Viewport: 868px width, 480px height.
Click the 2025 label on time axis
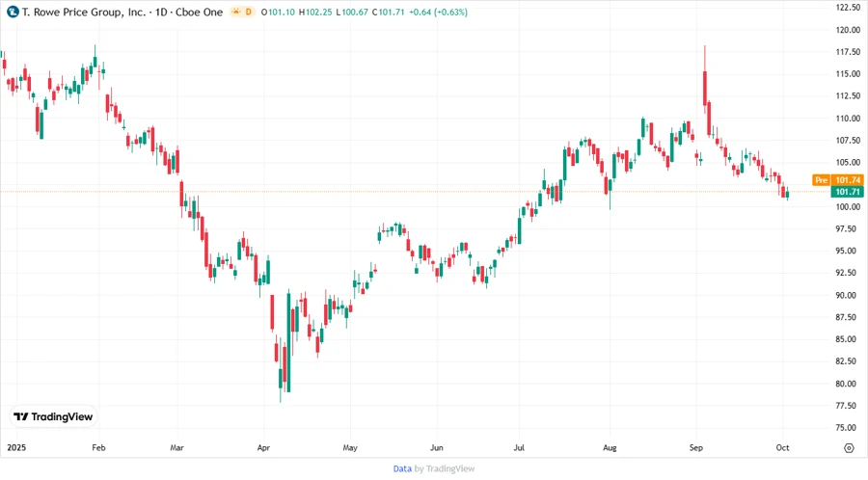(x=17, y=448)
